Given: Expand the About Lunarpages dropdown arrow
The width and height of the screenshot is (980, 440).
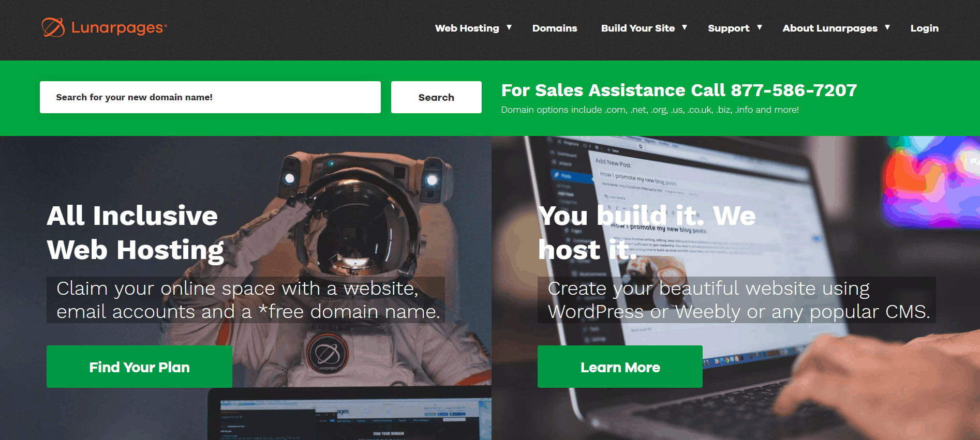Looking at the screenshot, I should pyautogui.click(x=887, y=27).
